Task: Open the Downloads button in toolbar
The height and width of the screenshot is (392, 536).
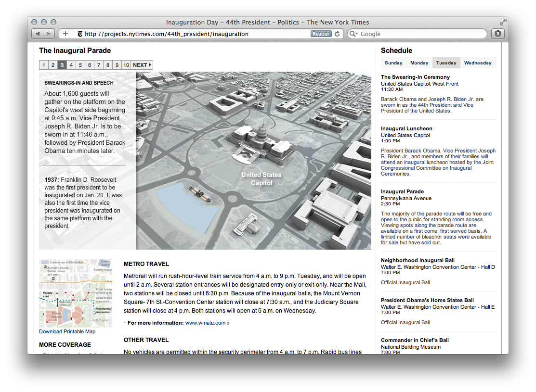Action: click(x=498, y=34)
